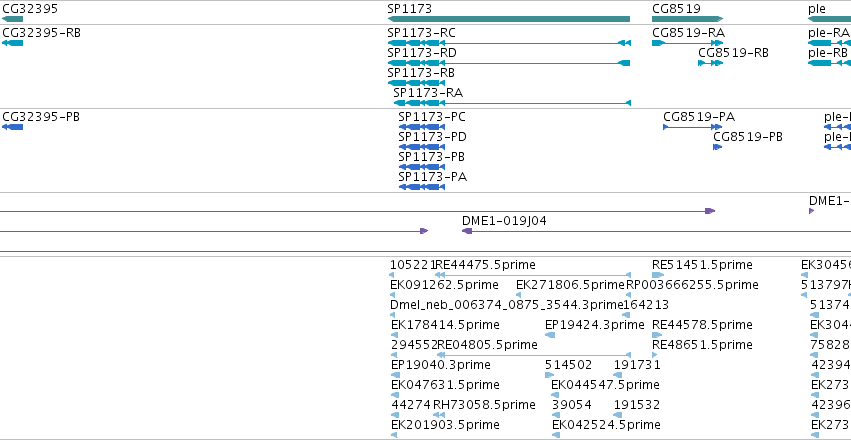Click the 44274 feature label
Viewport: 851px width, 440px height.
pos(411,405)
